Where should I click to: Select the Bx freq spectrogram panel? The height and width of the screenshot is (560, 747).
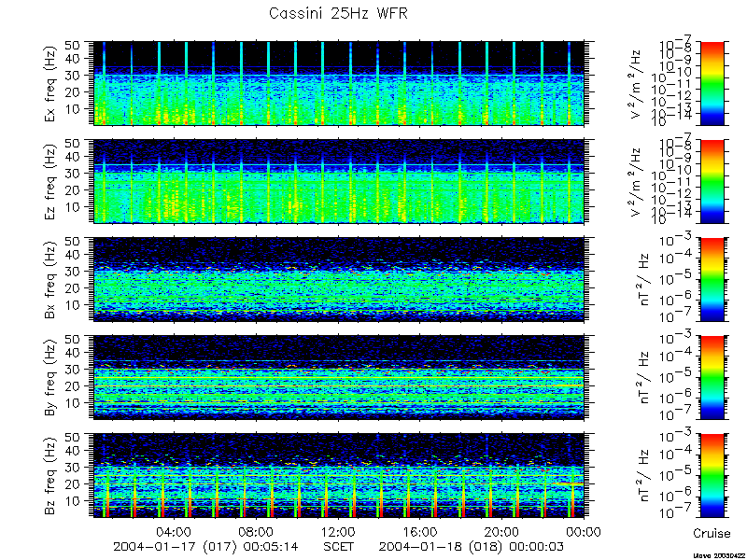(x=338, y=279)
